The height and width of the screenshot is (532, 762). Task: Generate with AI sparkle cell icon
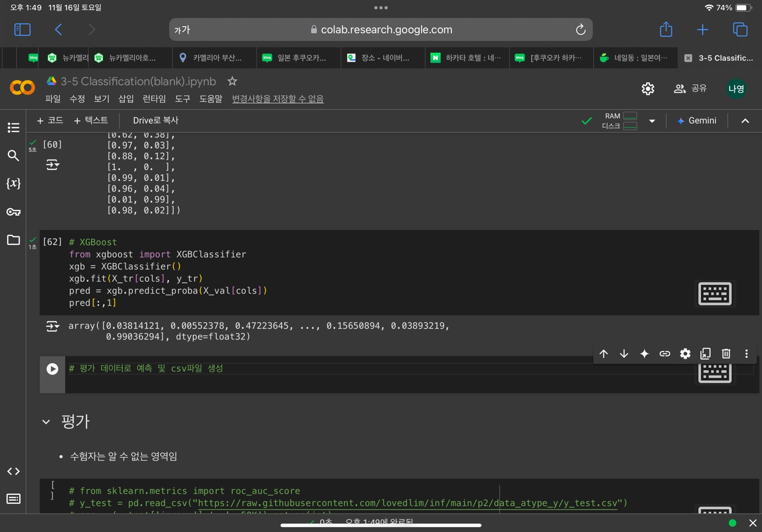click(644, 354)
